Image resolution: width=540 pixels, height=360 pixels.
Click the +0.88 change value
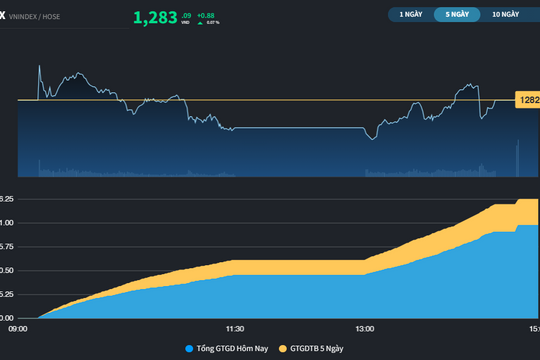pos(206,16)
